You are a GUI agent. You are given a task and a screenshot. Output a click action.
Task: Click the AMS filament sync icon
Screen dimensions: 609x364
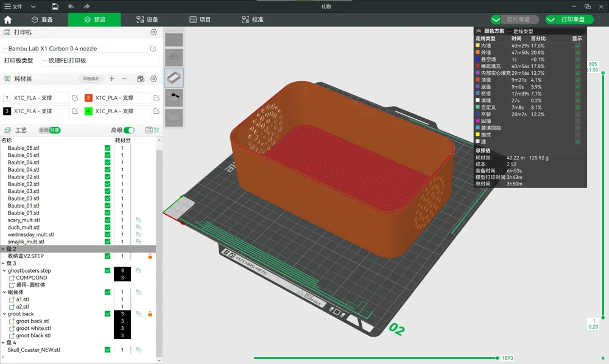(x=141, y=79)
